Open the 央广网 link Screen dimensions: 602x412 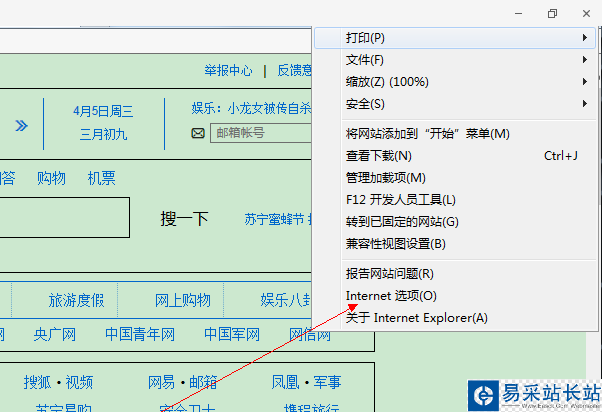[55, 335]
